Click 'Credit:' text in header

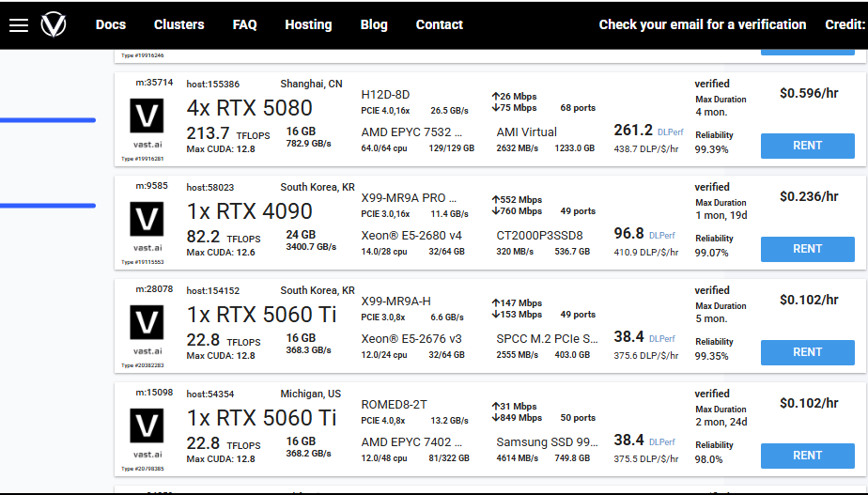click(x=845, y=25)
